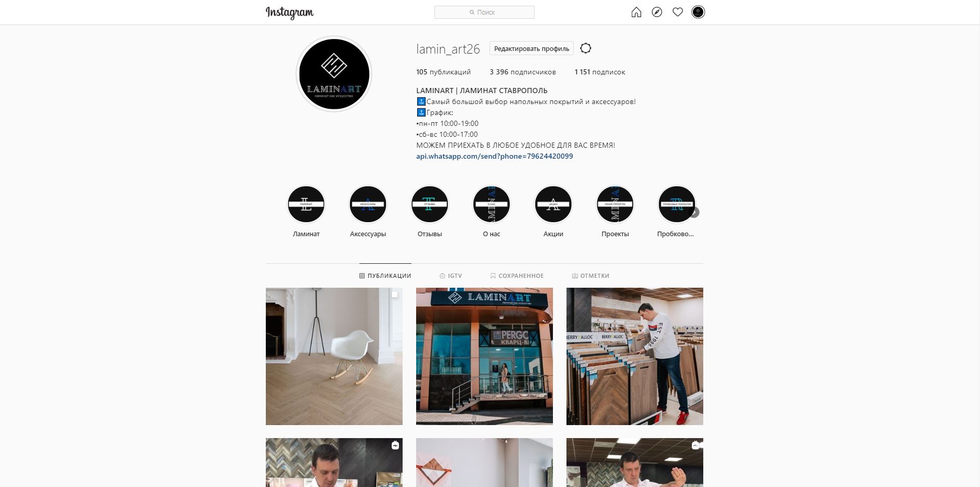Switch to the Сохраненное tab
This screenshot has width=980, height=487.
tap(517, 276)
